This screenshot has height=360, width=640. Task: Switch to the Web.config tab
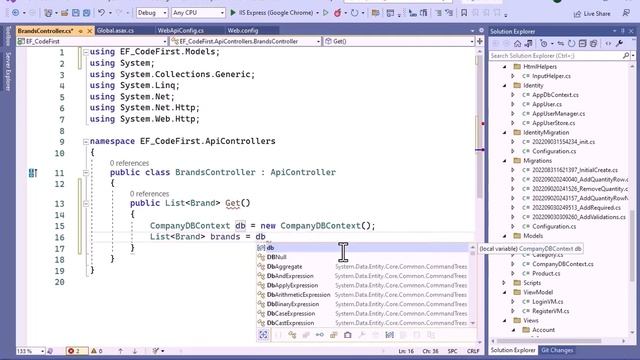tap(243, 31)
